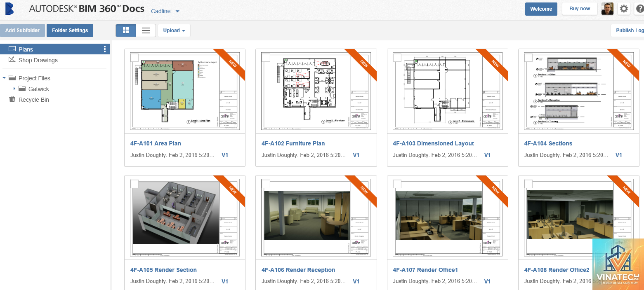The height and width of the screenshot is (290, 644).
Task: Click the V1 version of 4F-A105 Render Section
Action: [x=225, y=281]
